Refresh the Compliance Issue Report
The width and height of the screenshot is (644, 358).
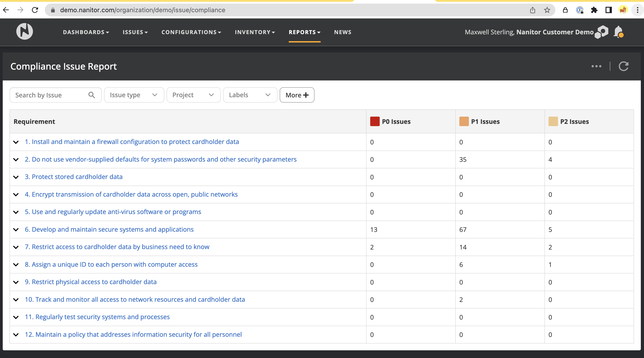(623, 66)
